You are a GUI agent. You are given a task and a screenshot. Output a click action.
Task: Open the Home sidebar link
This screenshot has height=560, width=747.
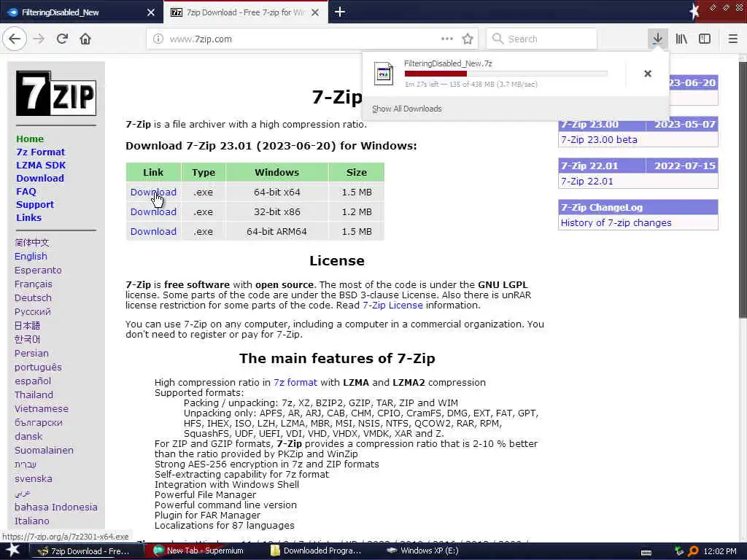[30, 139]
